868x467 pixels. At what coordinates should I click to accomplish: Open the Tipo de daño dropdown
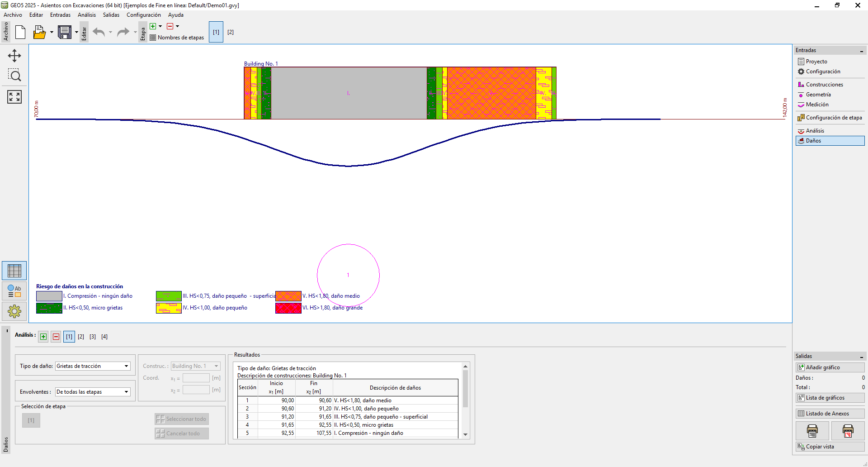click(x=93, y=366)
